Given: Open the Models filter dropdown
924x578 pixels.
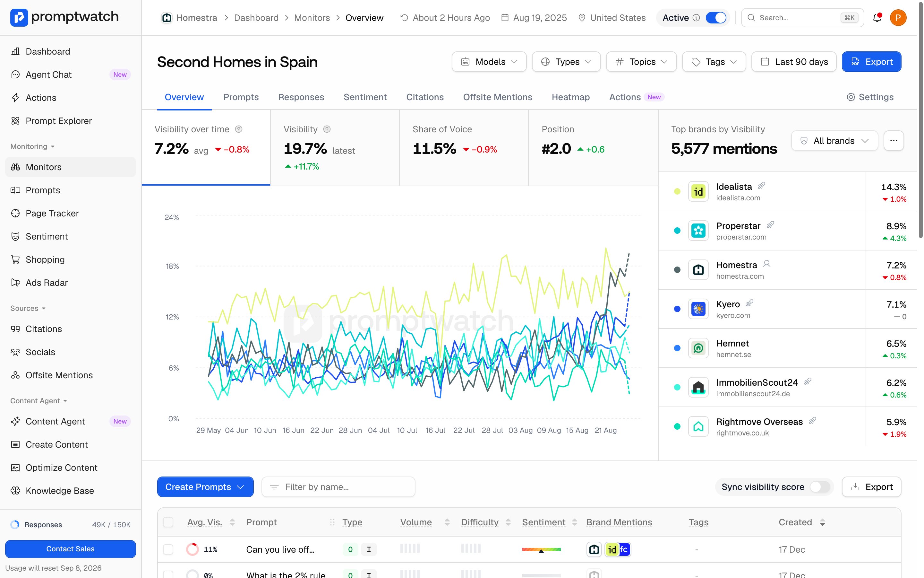Looking at the screenshot, I should click(489, 62).
